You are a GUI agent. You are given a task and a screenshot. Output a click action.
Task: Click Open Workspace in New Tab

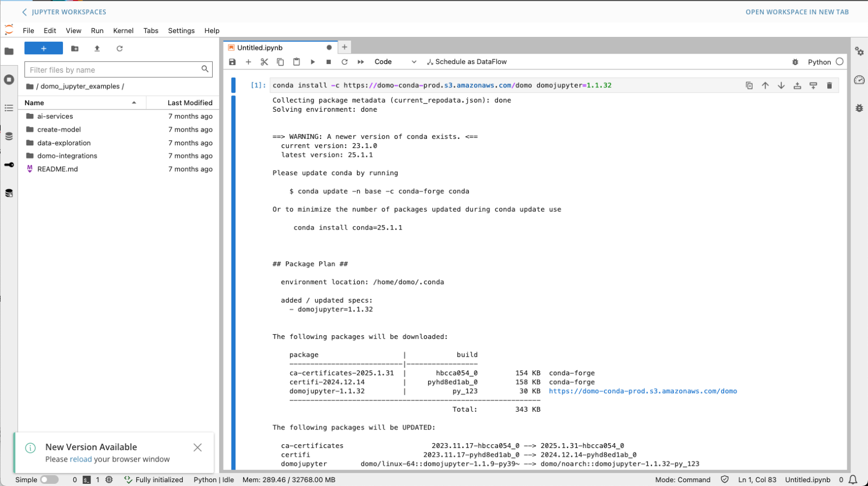tap(797, 12)
